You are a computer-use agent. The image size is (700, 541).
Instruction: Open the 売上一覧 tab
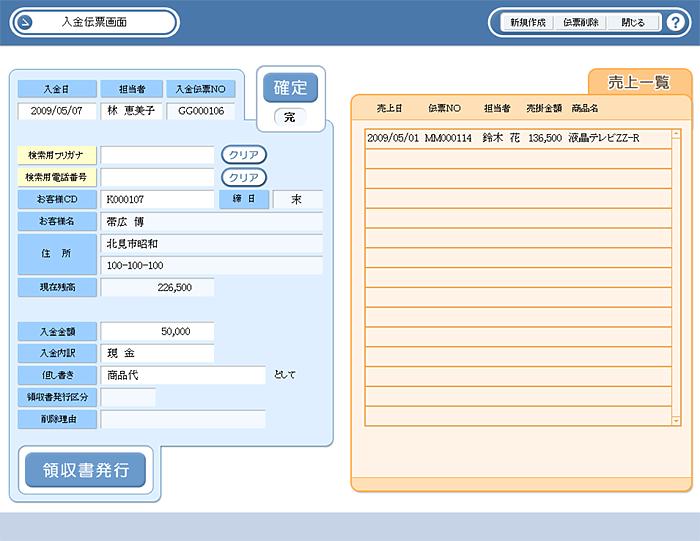pyautogui.click(x=638, y=83)
